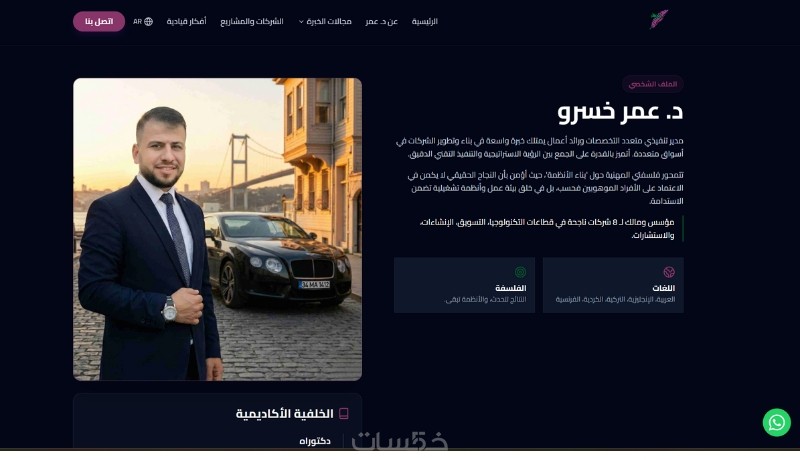Click the book icon beside الخلفية الأكاديمية

(344, 414)
